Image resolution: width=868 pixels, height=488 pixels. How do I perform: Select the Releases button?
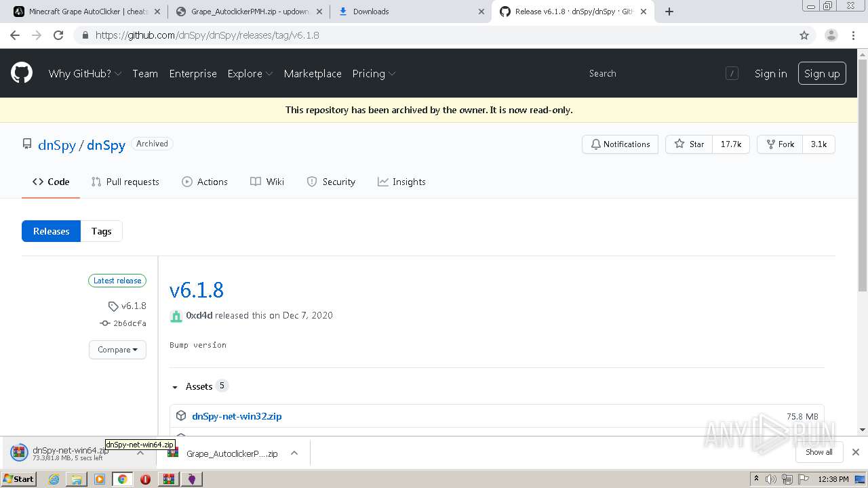click(52, 231)
